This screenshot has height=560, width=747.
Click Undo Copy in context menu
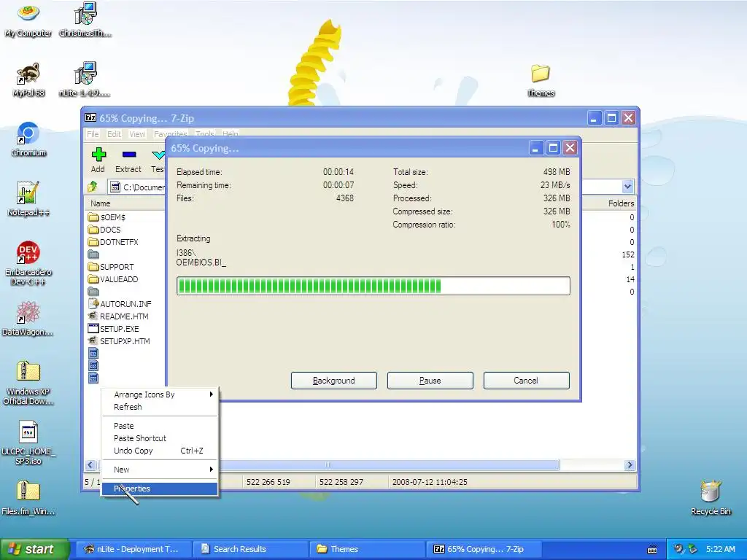160,451
